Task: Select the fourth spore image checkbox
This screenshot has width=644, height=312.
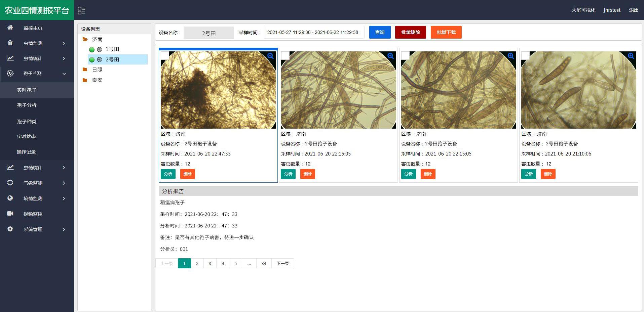Action: pyautogui.click(x=525, y=55)
